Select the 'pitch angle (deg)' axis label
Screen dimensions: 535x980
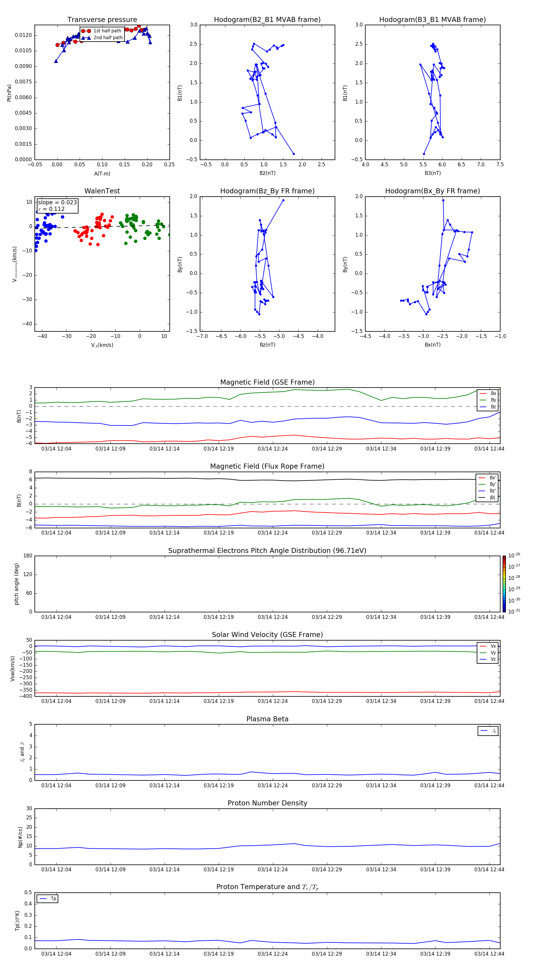16,584
